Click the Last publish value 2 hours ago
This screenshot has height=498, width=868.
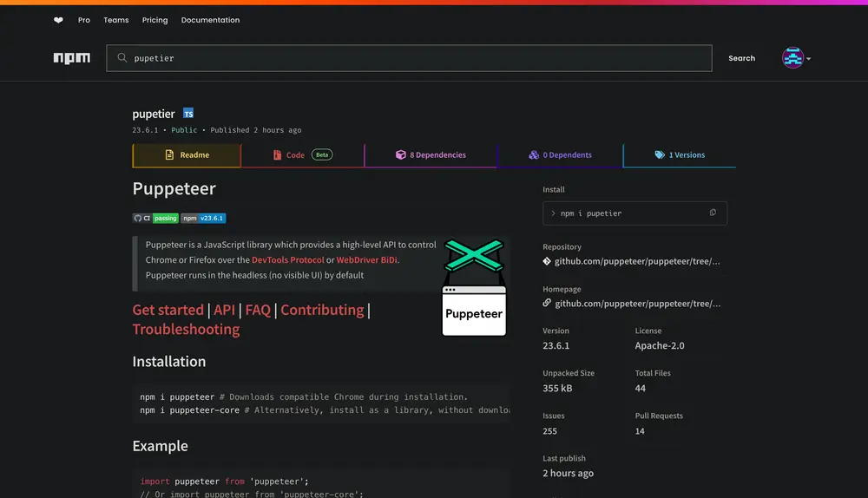point(568,473)
